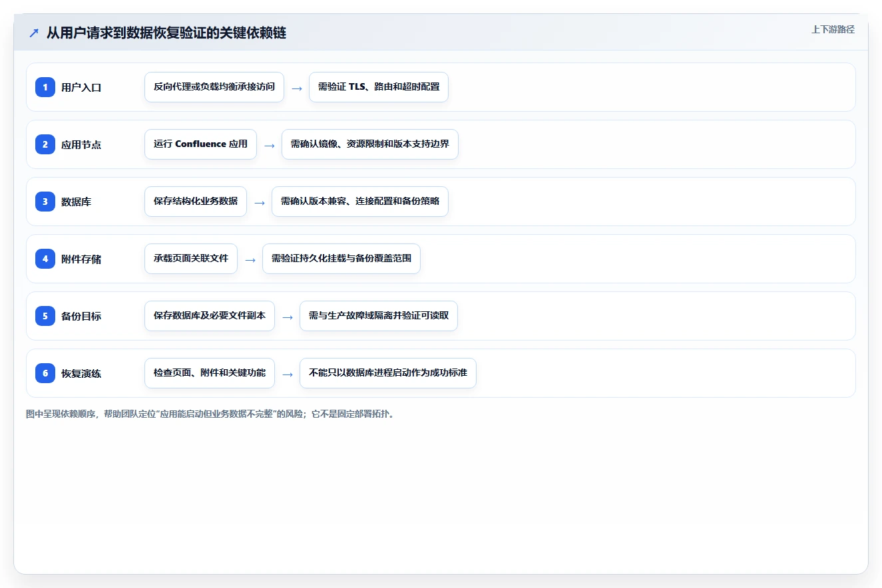Open the '反向代理或负载均衡承接访问' box

214,87
